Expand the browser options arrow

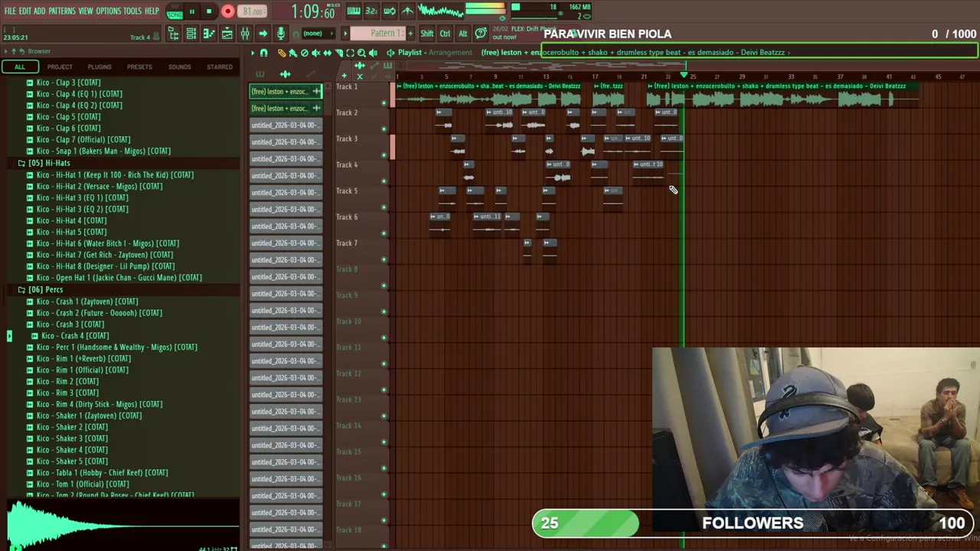[x=5, y=51]
